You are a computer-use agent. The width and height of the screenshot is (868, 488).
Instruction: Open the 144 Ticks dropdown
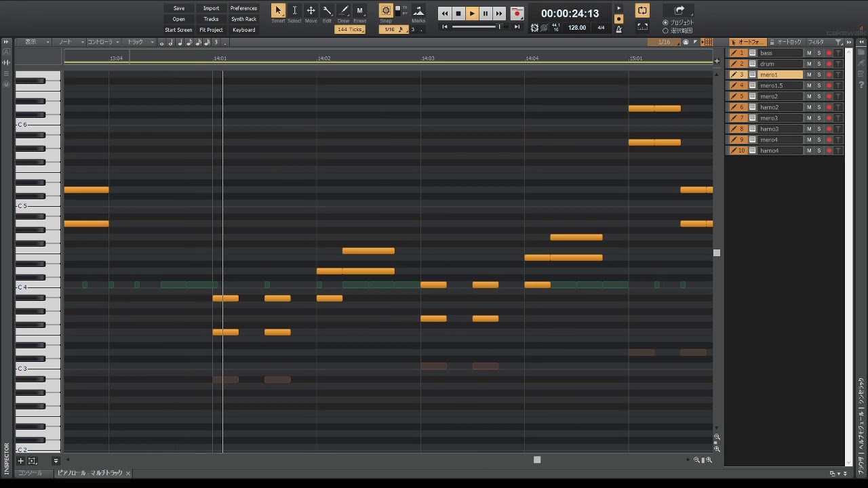coord(350,29)
